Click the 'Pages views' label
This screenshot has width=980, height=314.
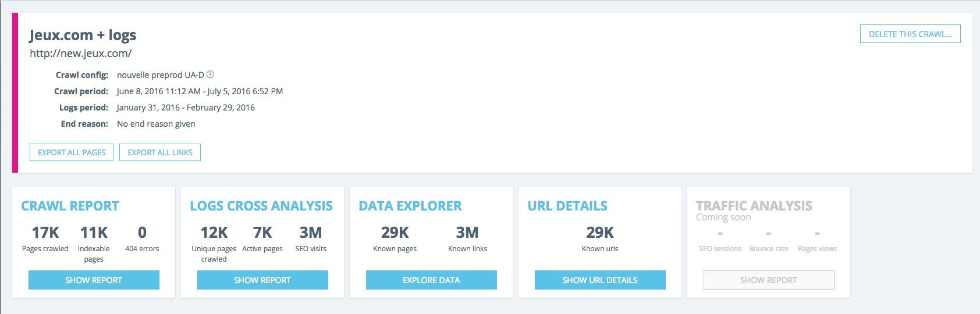click(x=817, y=249)
